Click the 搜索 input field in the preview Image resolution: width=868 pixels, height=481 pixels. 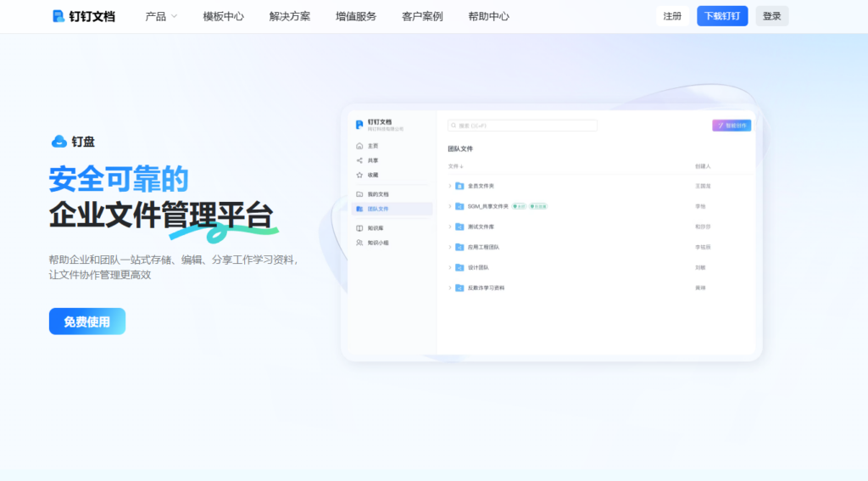pos(522,126)
